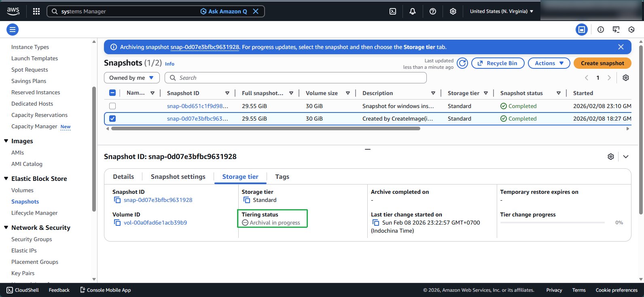Image resolution: width=644 pixels, height=297 pixels.
Task: Click Ask Amazon Q in search bar
Action: pyautogui.click(x=224, y=11)
